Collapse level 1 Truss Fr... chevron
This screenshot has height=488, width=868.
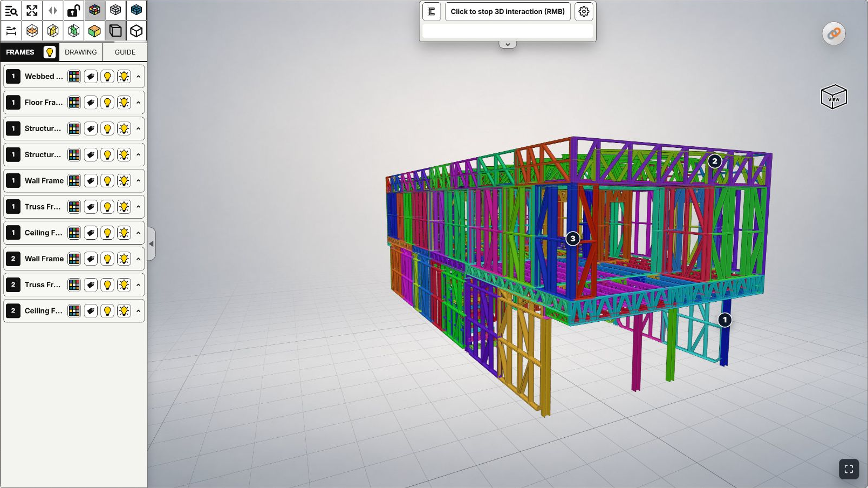[139, 207]
